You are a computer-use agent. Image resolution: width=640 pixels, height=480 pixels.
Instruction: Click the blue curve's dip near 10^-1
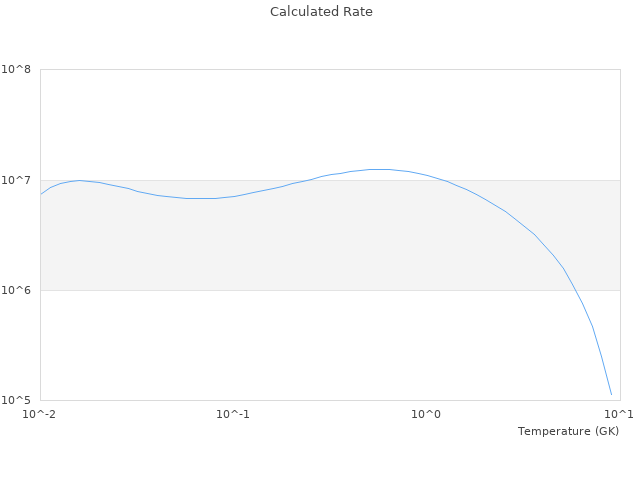point(200,198)
